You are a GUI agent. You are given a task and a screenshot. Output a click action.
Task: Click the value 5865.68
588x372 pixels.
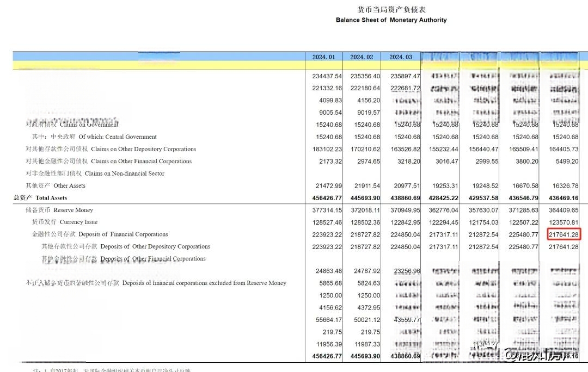point(330,283)
